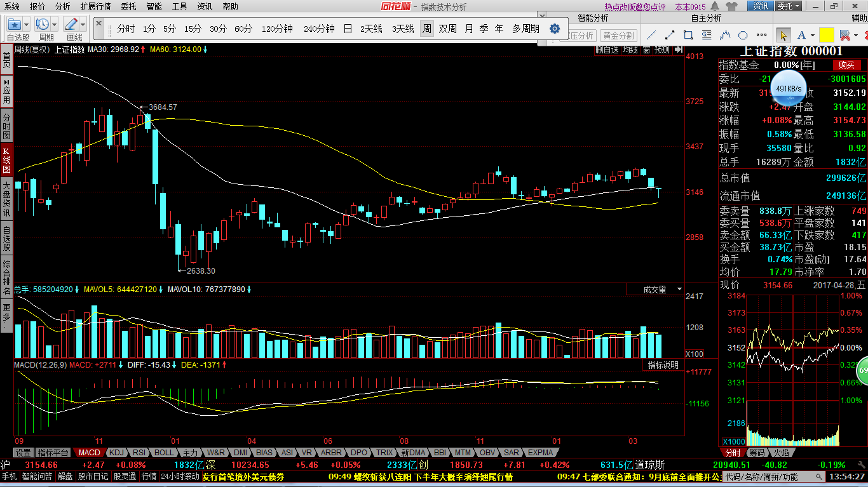The height and width of the screenshot is (487, 868).
Task: Choose the text font A tool
Action: pos(801,35)
